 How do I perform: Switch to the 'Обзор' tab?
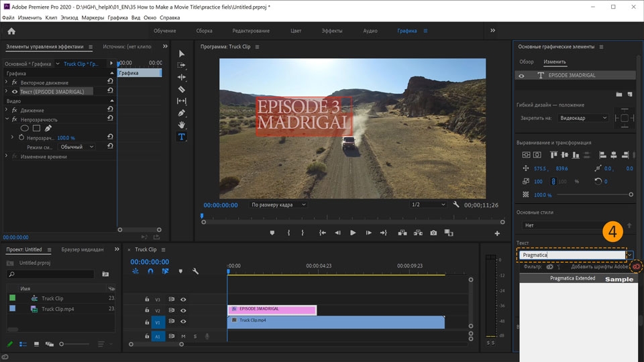pos(527,62)
